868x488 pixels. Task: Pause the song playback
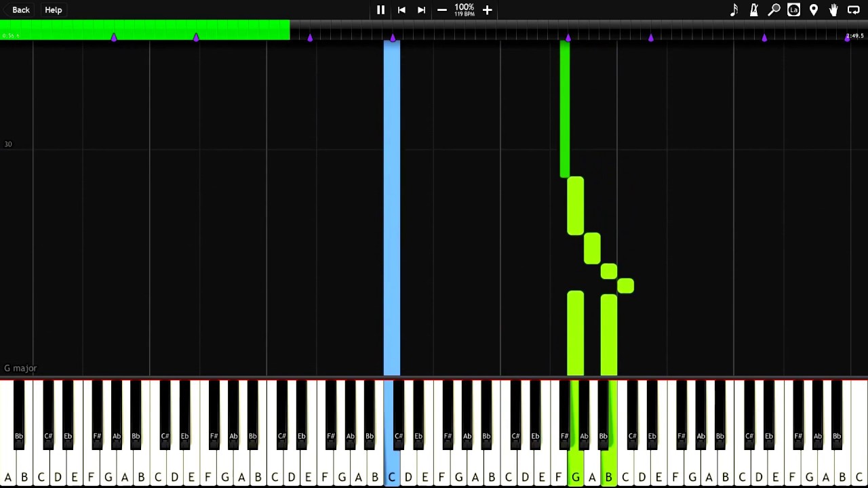(x=380, y=10)
